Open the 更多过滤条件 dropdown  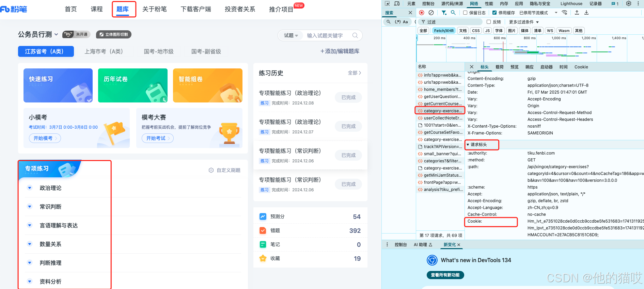(x=524, y=22)
